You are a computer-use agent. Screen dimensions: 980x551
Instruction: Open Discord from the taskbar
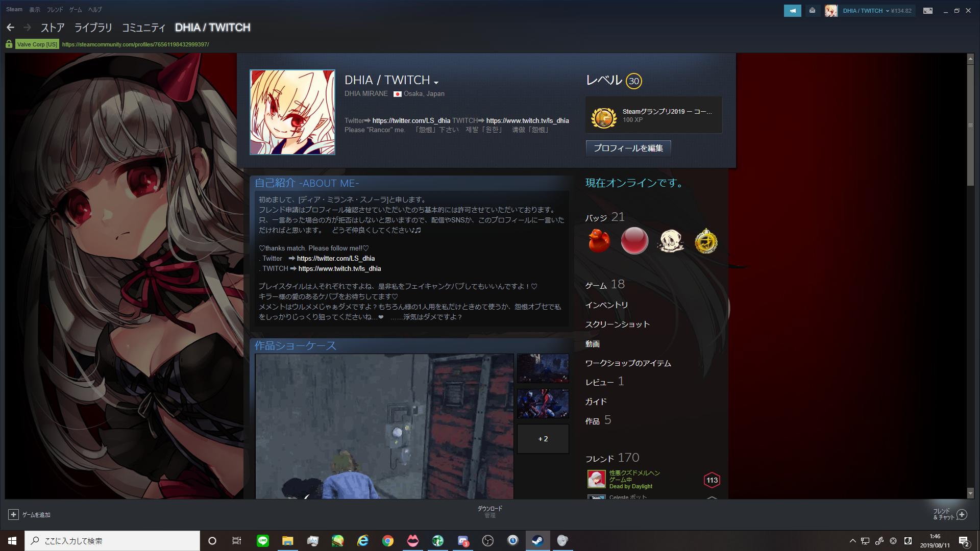(463, 541)
